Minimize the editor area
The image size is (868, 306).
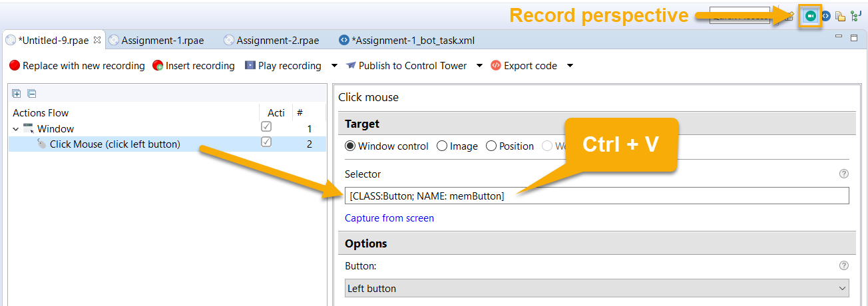point(839,37)
